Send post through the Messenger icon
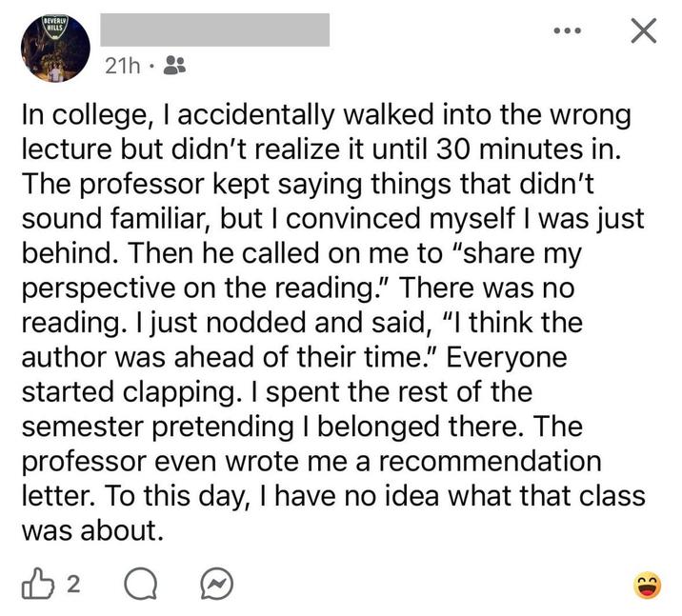 [216, 585]
